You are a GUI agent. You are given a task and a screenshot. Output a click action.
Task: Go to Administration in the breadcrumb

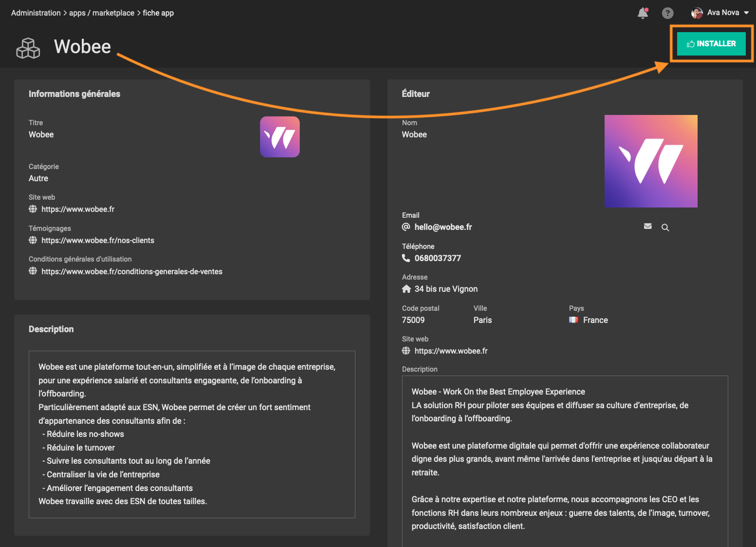pyautogui.click(x=36, y=13)
